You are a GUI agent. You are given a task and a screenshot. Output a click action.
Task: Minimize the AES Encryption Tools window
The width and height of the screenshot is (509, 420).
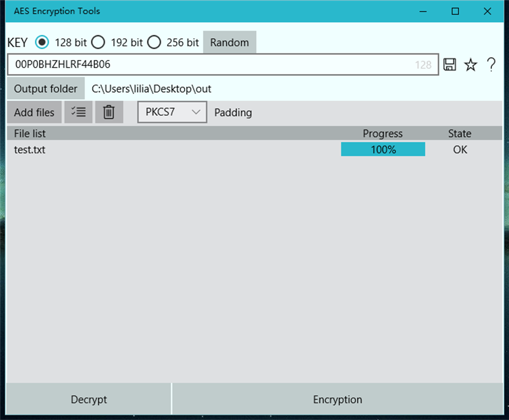coord(423,11)
